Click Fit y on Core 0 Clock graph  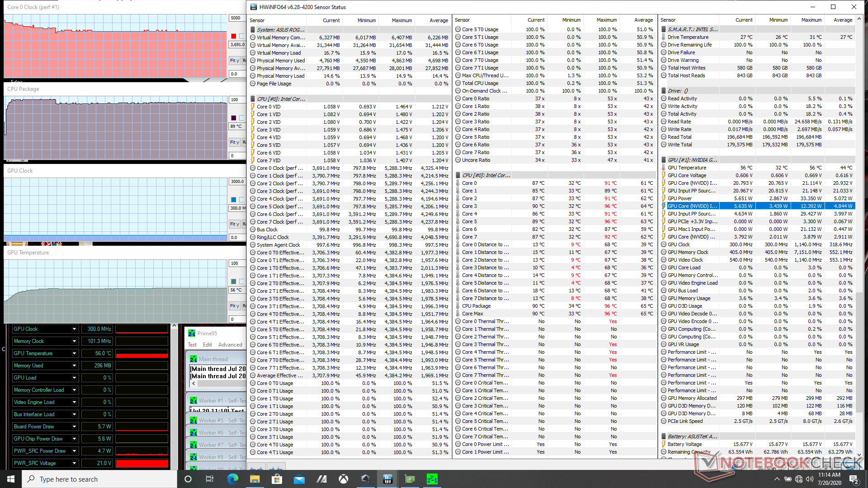[234, 60]
